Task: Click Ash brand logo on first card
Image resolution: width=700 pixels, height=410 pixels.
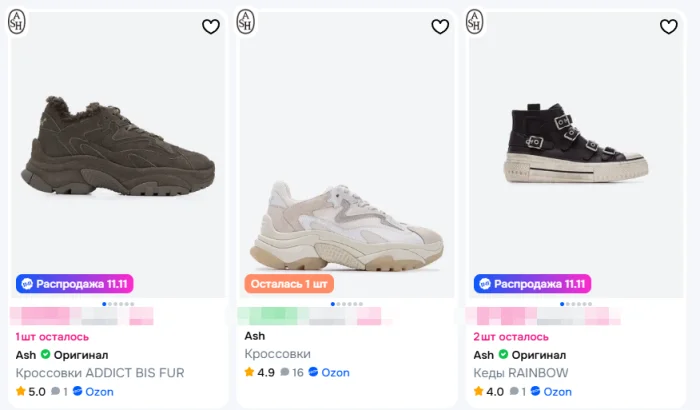Action: point(18,22)
